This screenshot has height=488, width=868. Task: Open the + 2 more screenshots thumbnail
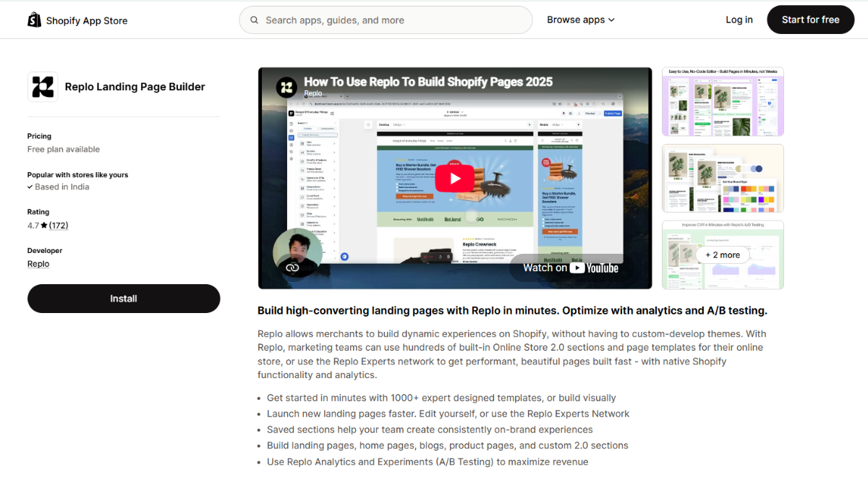pyautogui.click(x=723, y=254)
